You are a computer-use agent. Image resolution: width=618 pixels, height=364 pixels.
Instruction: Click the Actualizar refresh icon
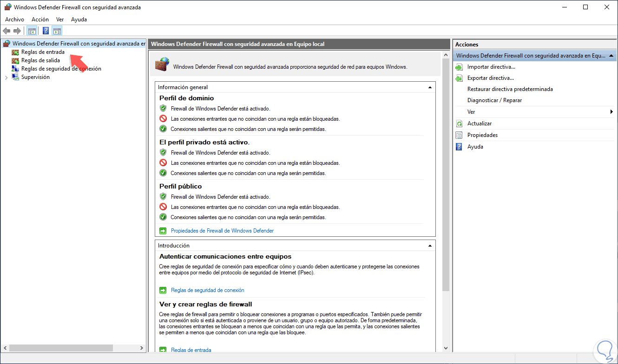[459, 123]
